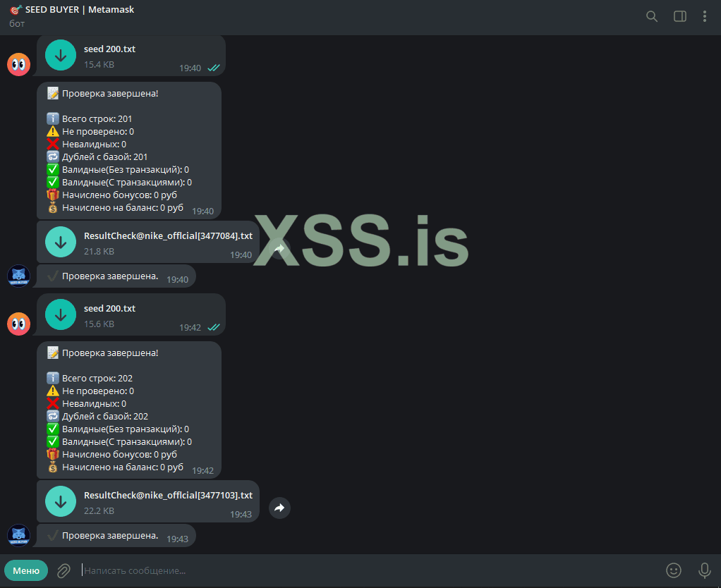The image size is (721, 588).
Task: Click the attach file paperclip icon
Action: tap(63, 570)
